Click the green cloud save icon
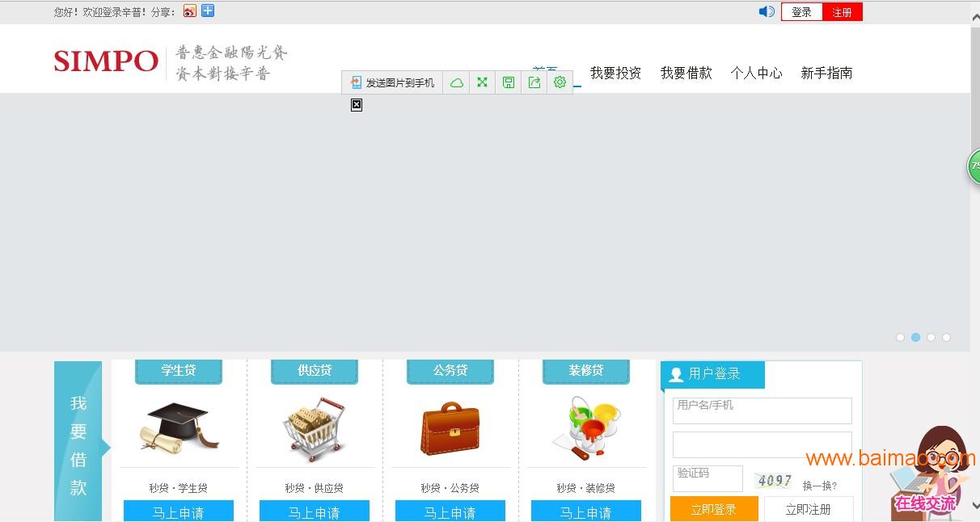Image resolution: width=980 pixels, height=522 pixels. point(457,82)
